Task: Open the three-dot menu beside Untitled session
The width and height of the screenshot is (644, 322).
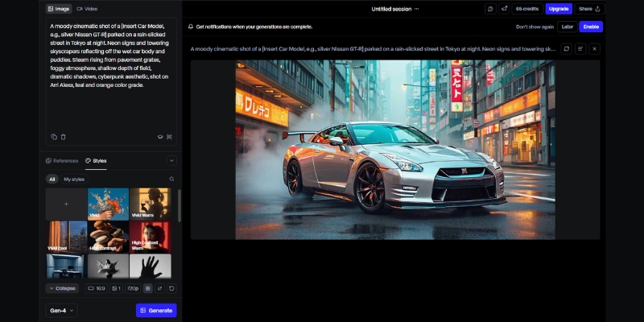Action: pyautogui.click(x=416, y=9)
